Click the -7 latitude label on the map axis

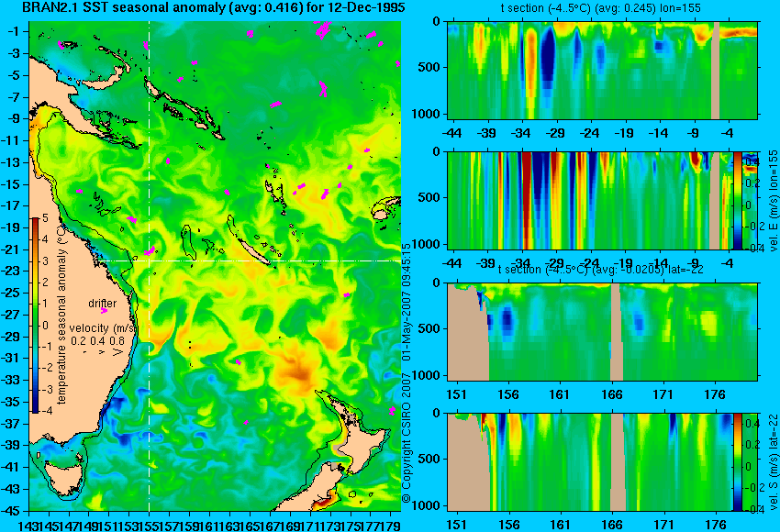click(x=16, y=97)
